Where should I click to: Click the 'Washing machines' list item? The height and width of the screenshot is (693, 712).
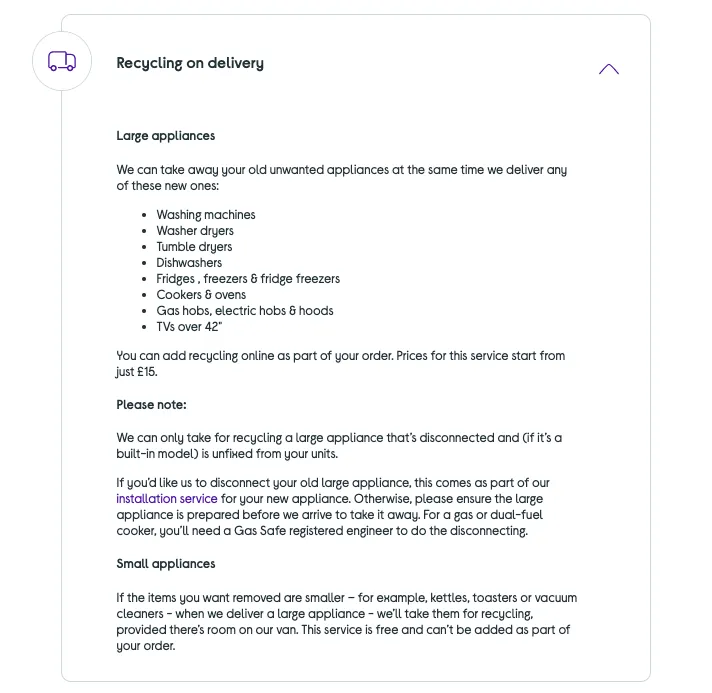tap(206, 215)
